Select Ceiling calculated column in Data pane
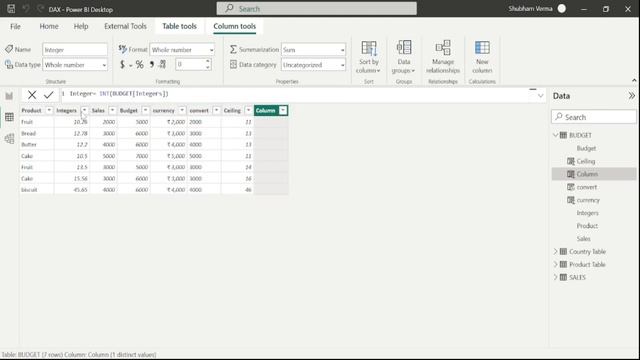The image size is (640, 360). coord(586,161)
